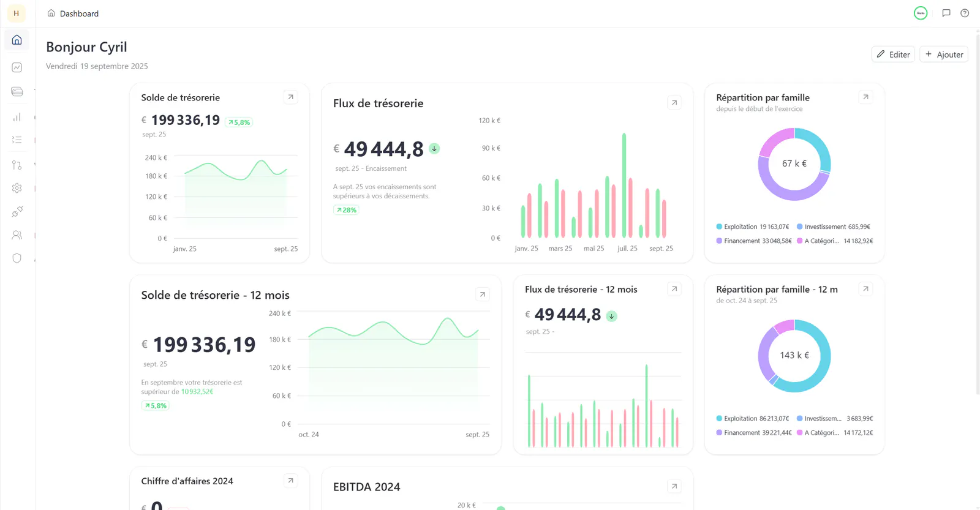This screenshot has width=980, height=510.
Task: Expand the EBITDA 2024 widget
Action: [674, 486]
